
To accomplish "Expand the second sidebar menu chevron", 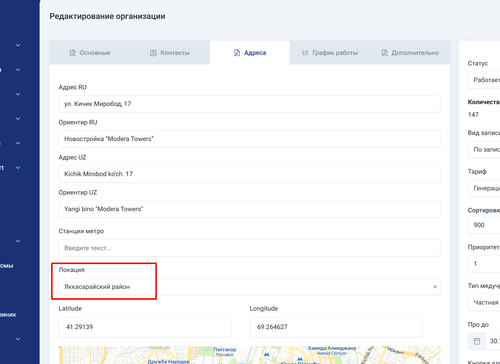I will point(18,70).
